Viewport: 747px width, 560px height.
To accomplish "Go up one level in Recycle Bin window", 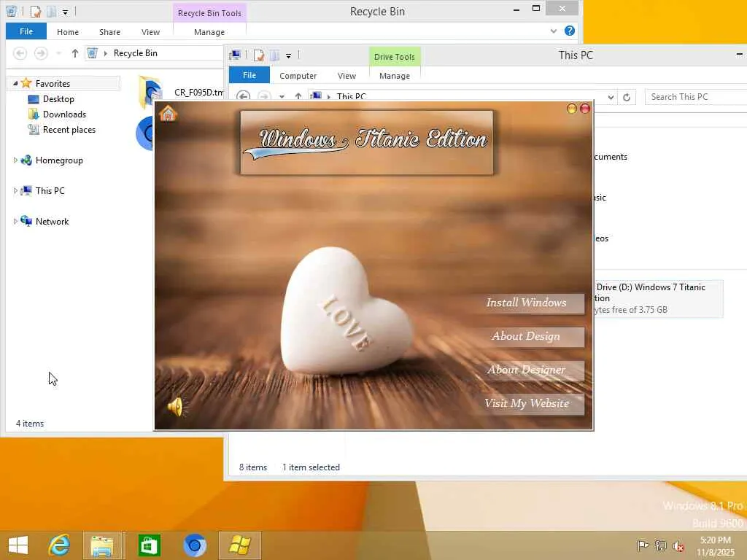I will point(75,53).
